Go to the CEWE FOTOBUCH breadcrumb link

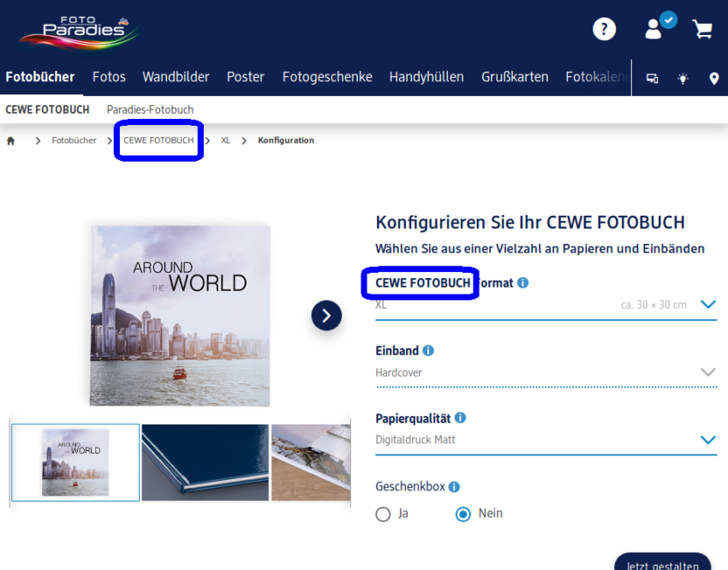click(158, 140)
